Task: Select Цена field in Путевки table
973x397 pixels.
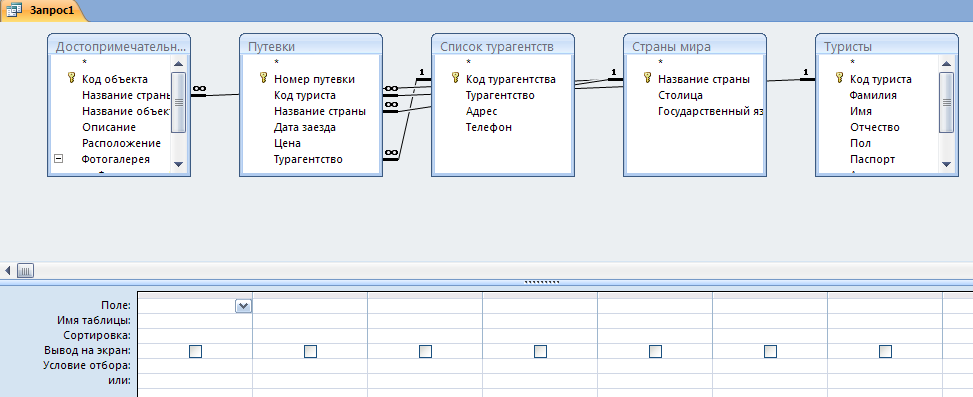Action: pos(287,143)
